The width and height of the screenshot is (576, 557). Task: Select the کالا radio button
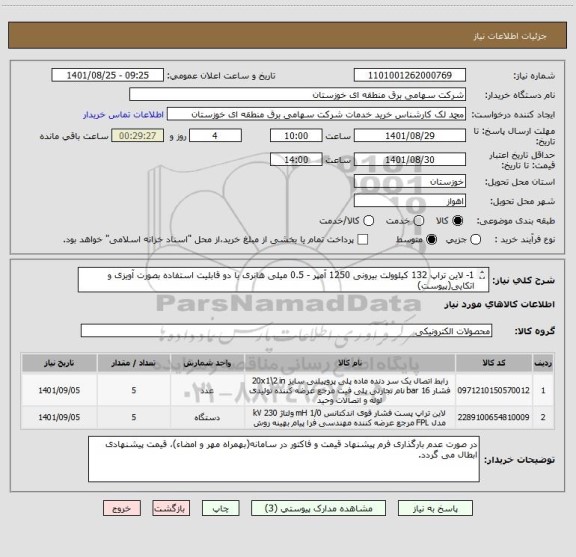click(458, 221)
